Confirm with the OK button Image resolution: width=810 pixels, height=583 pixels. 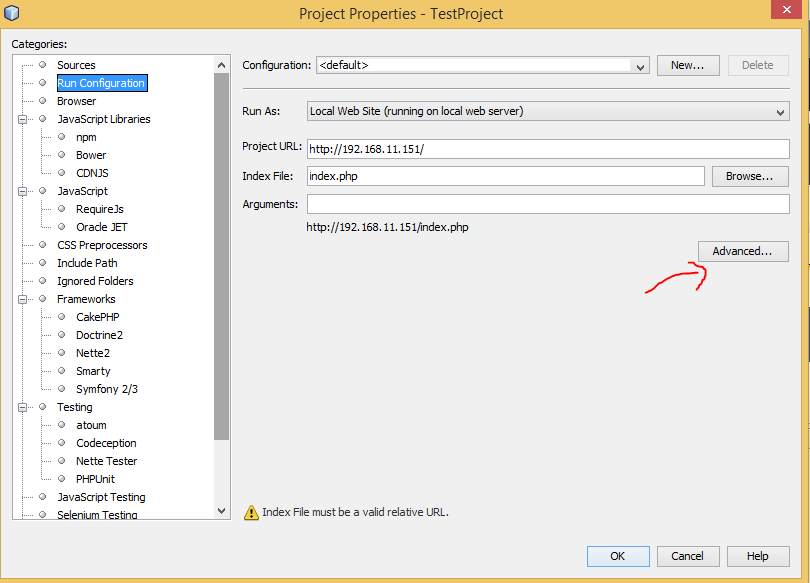click(x=618, y=556)
